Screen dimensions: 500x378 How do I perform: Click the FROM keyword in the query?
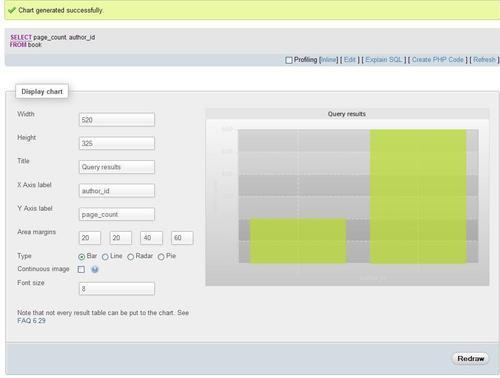coord(18,45)
